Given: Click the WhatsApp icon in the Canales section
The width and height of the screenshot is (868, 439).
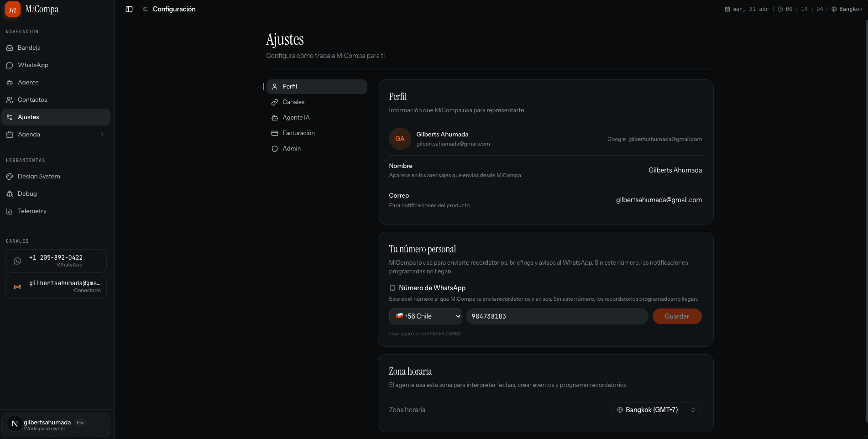Looking at the screenshot, I should tap(17, 261).
